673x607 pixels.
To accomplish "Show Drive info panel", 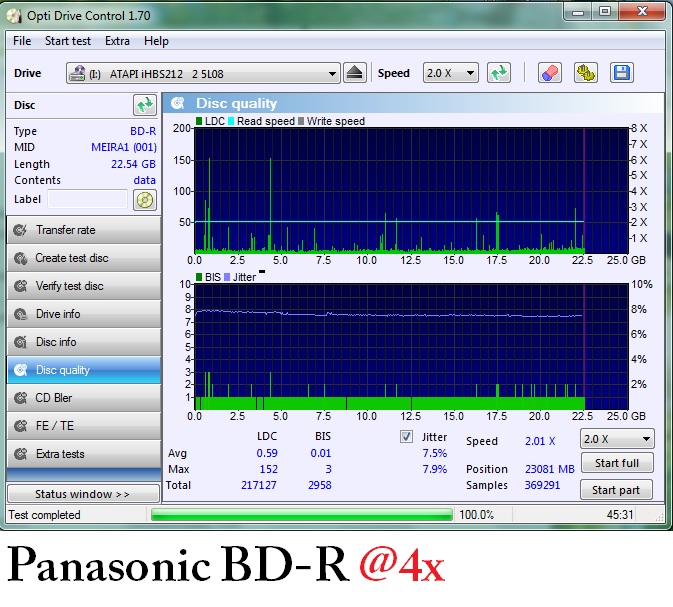I will pyautogui.click(x=84, y=314).
